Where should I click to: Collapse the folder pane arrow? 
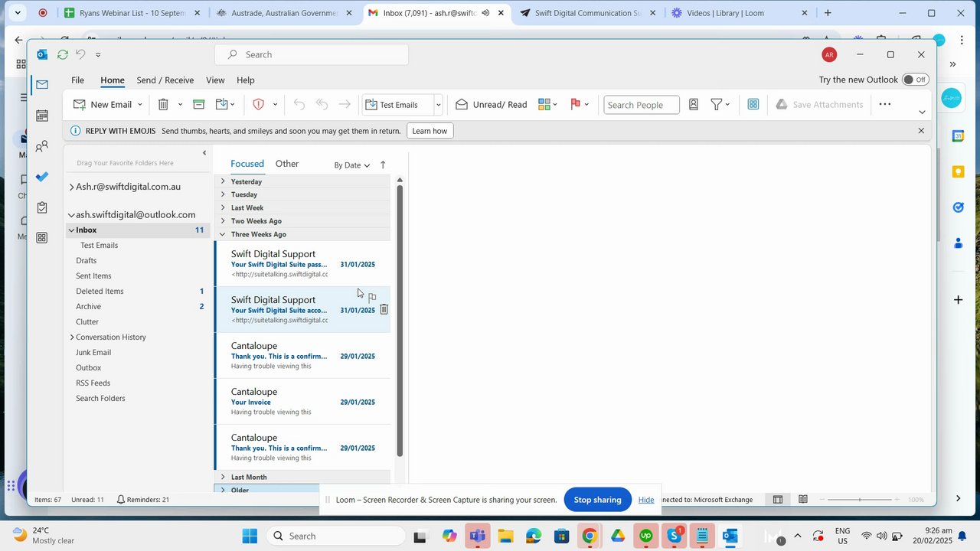click(204, 153)
